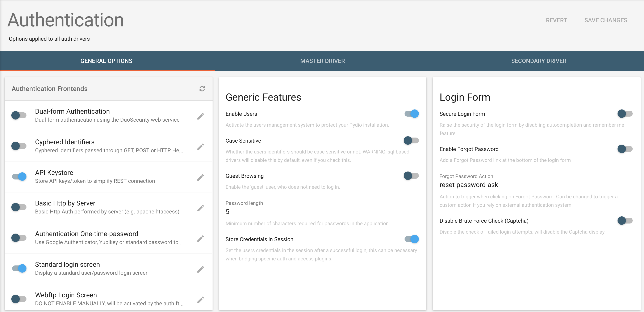Image resolution: width=644 pixels, height=312 pixels.
Task: Open API Keystore edit pencil
Action: point(201,177)
